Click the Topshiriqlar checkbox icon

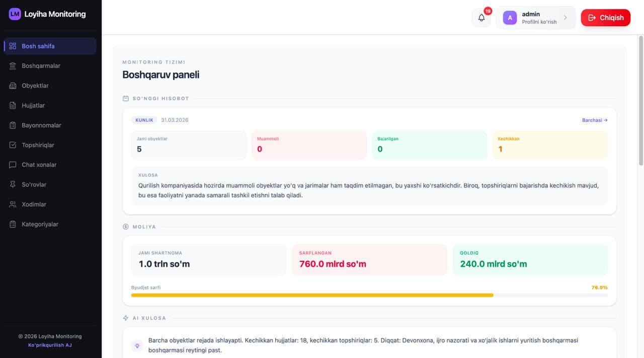pyautogui.click(x=13, y=145)
